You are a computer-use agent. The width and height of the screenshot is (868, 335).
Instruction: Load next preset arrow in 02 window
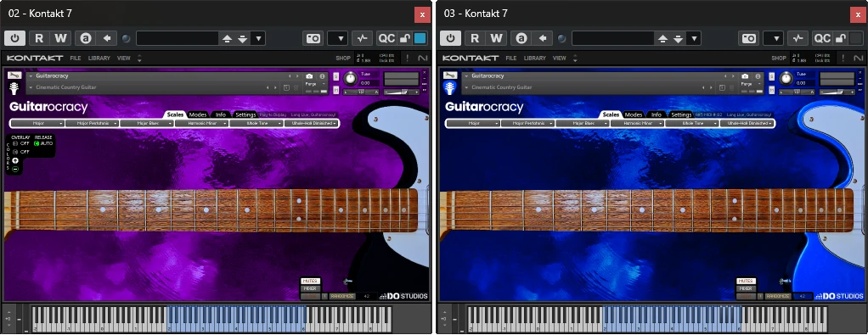pyautogui.click(x=242, y=39)
